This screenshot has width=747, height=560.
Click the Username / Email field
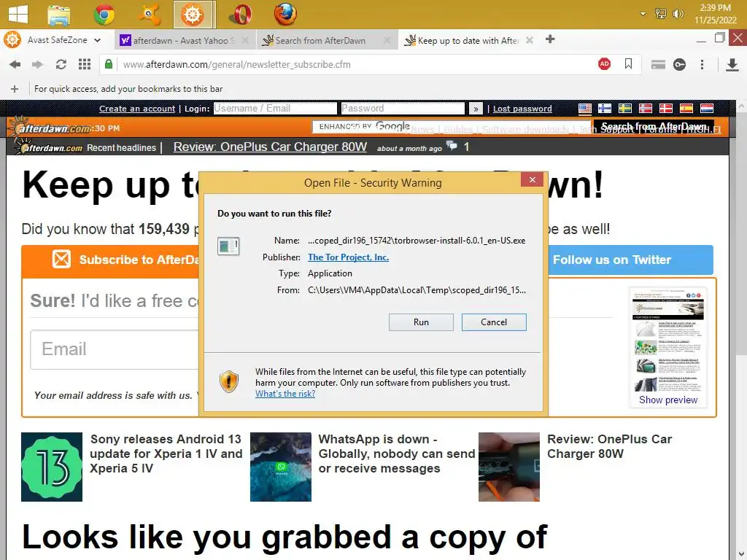275,108
